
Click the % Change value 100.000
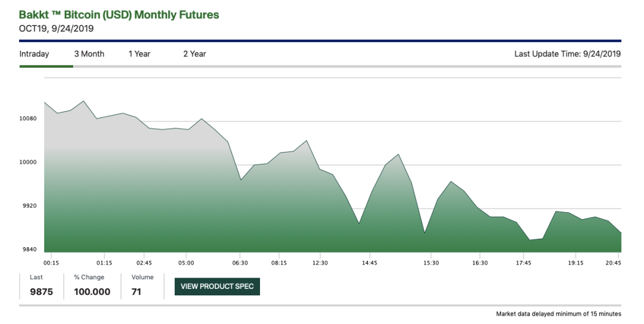click(x=92, y=292)
